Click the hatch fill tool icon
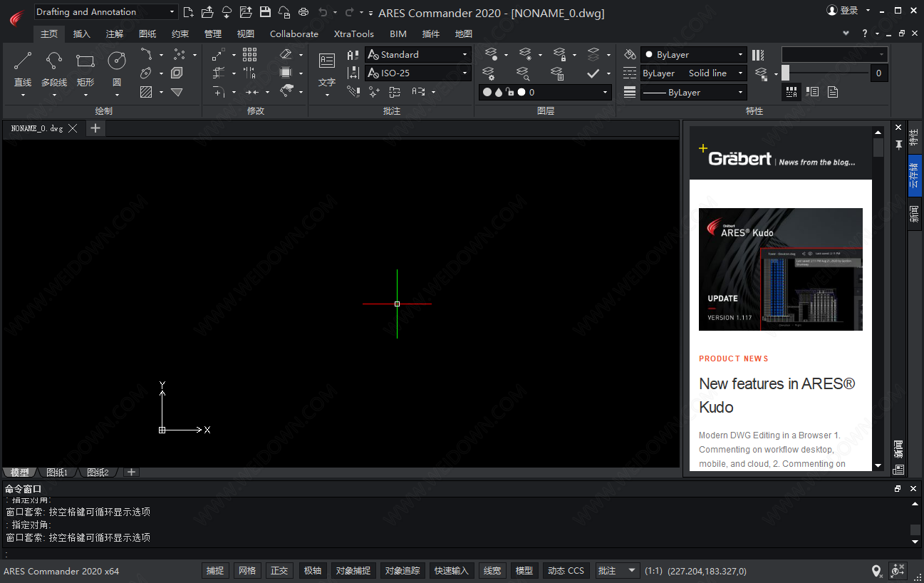Image resolution: width=924 pixels, height=583 pixels. click(x=146, y=92)
